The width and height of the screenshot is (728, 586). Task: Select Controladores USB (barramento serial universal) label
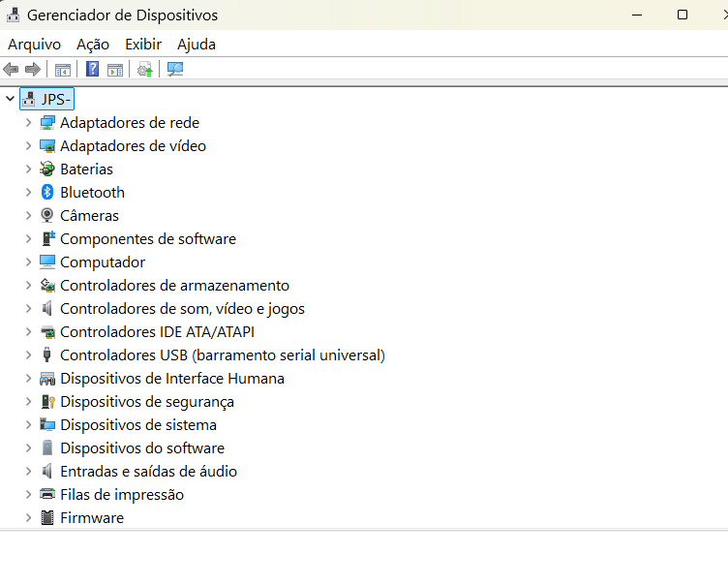[x=223, y=355]
